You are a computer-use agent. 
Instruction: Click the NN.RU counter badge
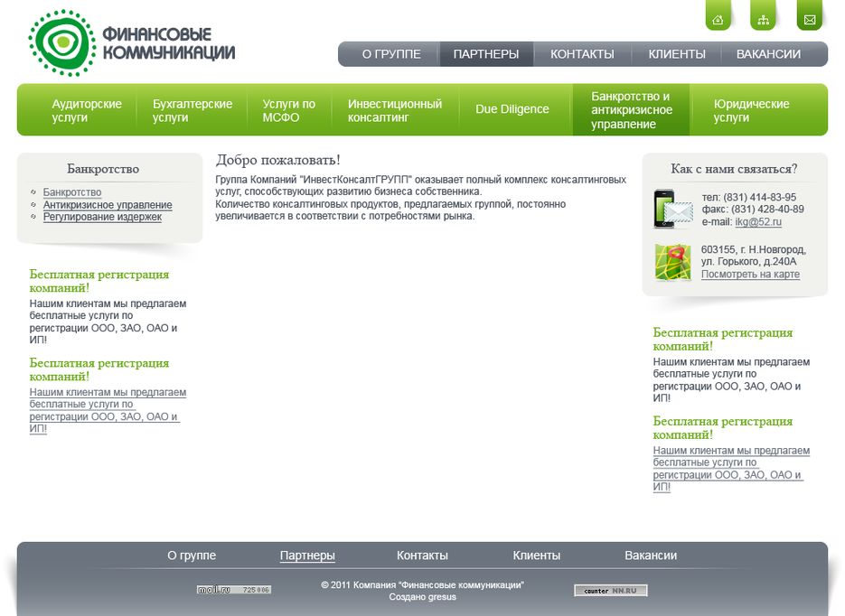611,591
